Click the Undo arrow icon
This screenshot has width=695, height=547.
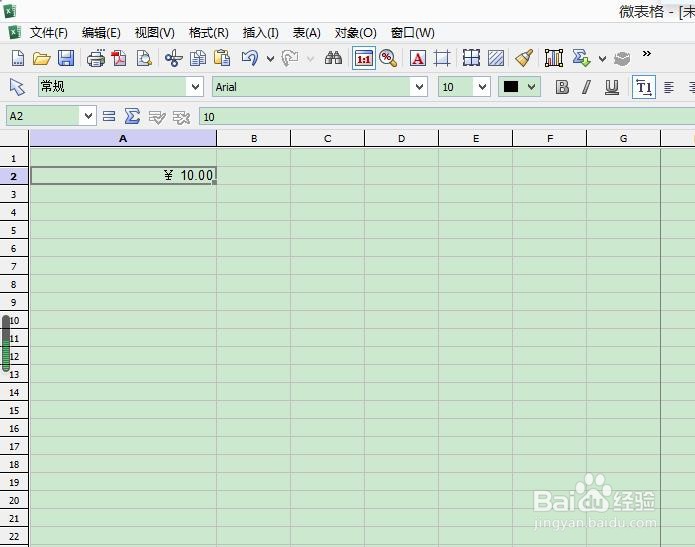point(250,58)
